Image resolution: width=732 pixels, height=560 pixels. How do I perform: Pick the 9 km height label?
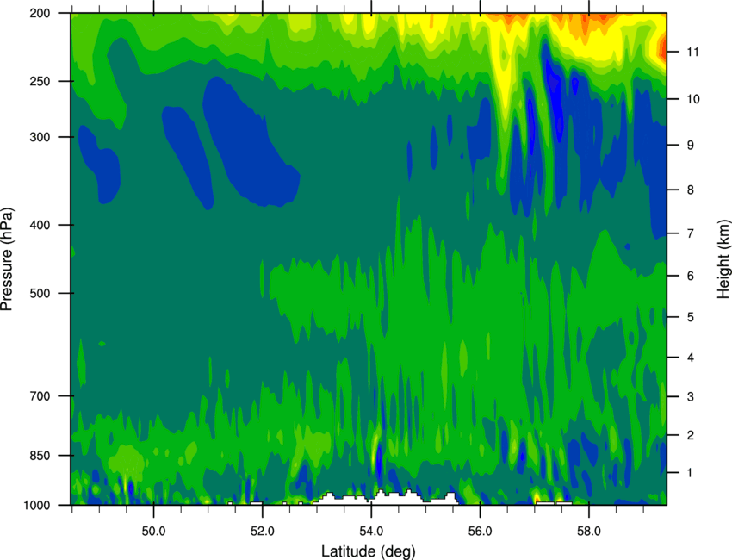691,146
